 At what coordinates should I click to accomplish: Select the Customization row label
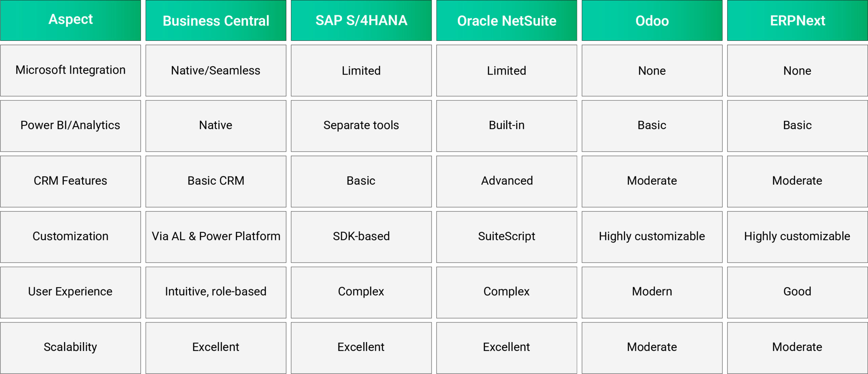[71, 236]
